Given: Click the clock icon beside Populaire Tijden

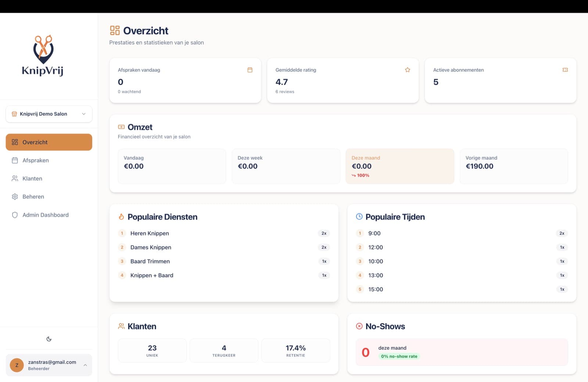Looking at the screenshot, I should click(x=359, y=217).
